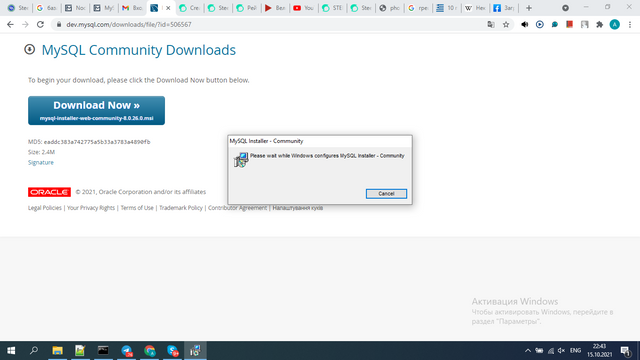
Task: Click the 'Size: 2.4M' text
Action: 41,152
